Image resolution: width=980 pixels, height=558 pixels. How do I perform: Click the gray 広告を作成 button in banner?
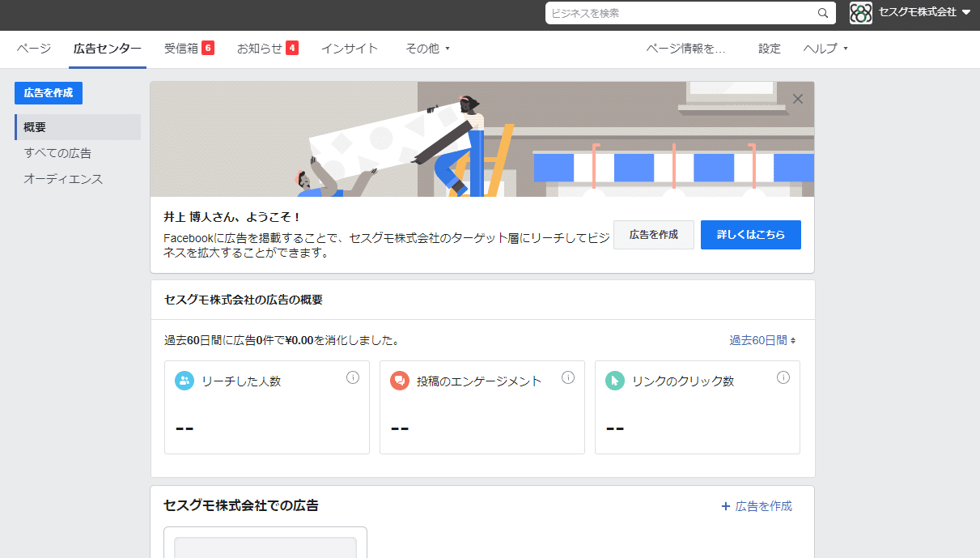(654, 235)
